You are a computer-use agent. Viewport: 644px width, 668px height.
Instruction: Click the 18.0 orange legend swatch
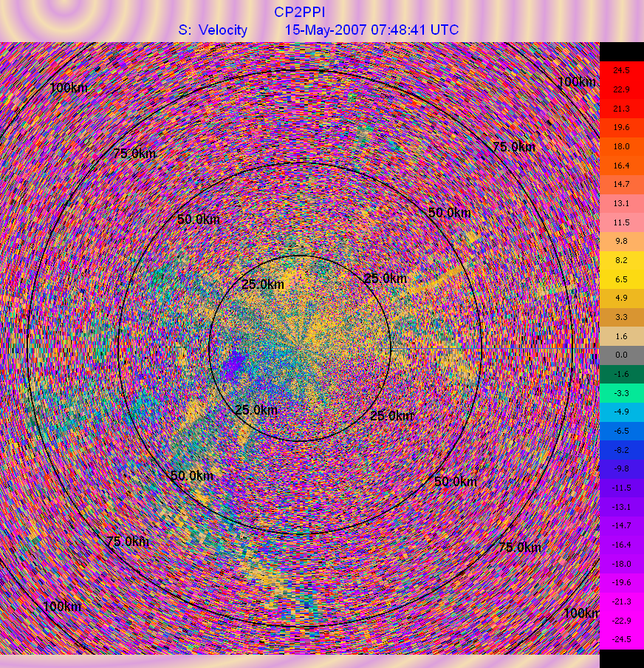point(621,146)
